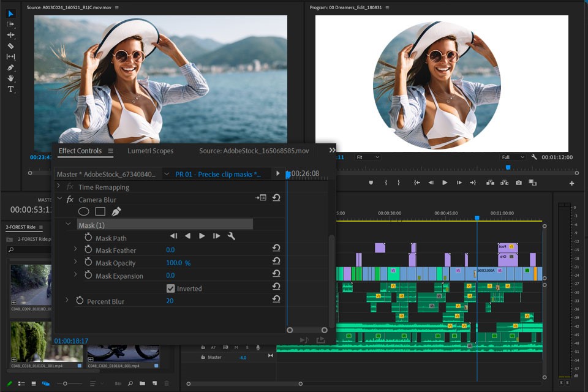Screen dimensions: 588x392
Task: Click the mask tracking wrench settings icon
Action: [x=232, y=236]
